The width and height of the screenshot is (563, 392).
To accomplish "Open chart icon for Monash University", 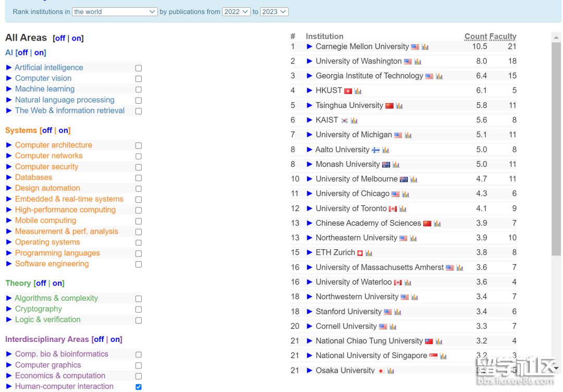I will point(396,165).
